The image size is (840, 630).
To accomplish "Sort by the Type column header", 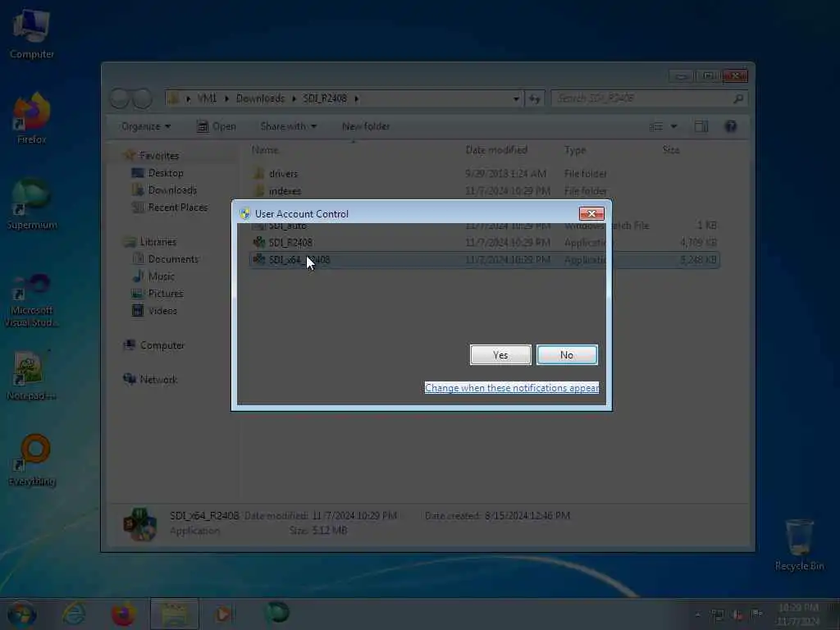I will [x=575, y=150].
